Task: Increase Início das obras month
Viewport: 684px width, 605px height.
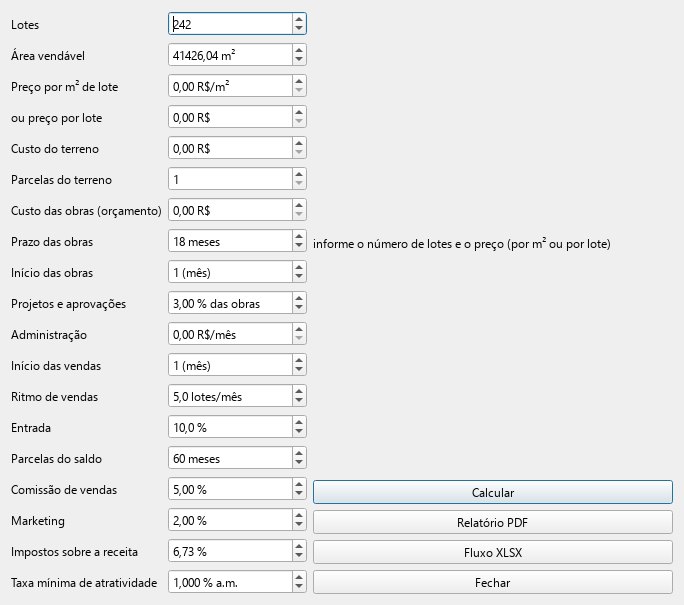Action: 299,267
